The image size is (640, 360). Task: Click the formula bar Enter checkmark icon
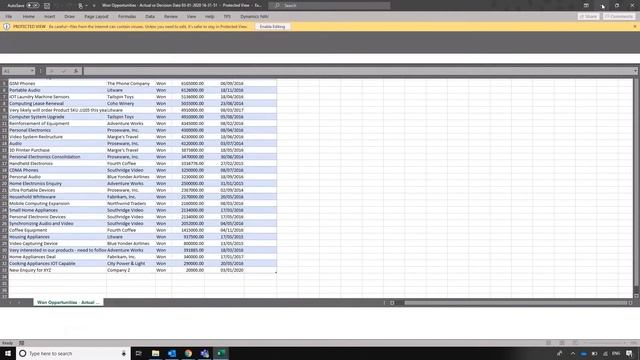[64, 71]
